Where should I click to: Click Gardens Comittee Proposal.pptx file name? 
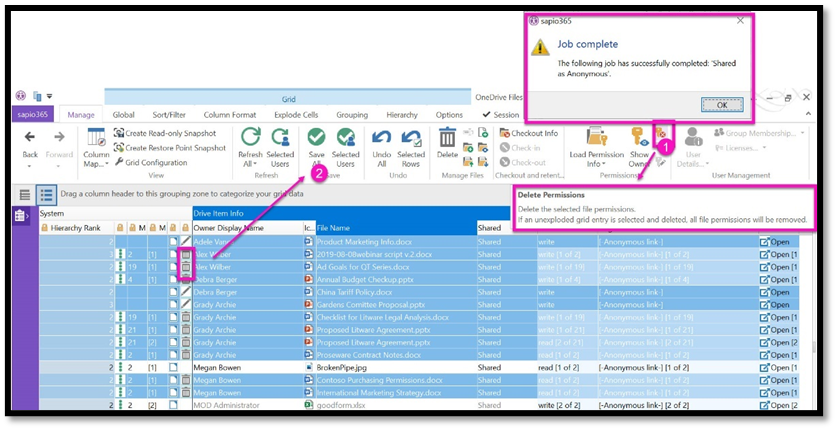coord(371,305)
